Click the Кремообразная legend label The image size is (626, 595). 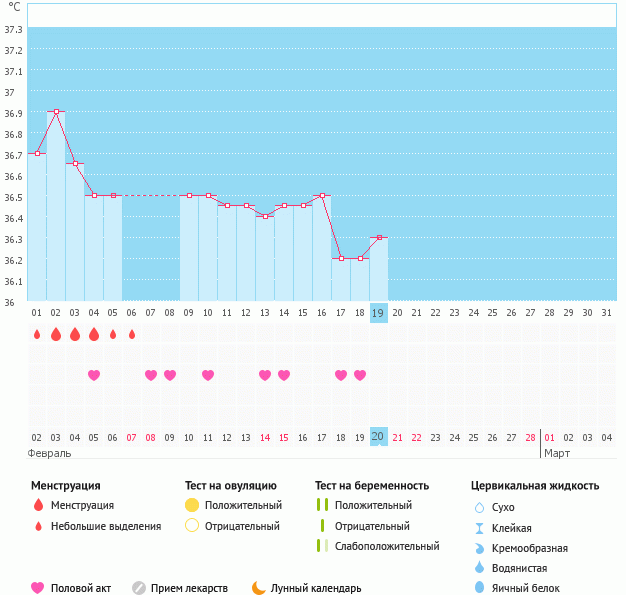point(530,548)
